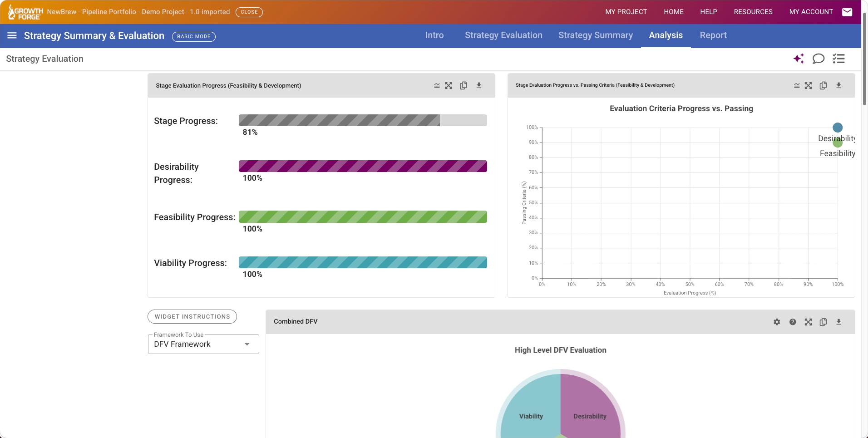This screenshot has height=438, width=868.
Task: Click the Strategy Evaluation page heading
Action: coord(44,59)
